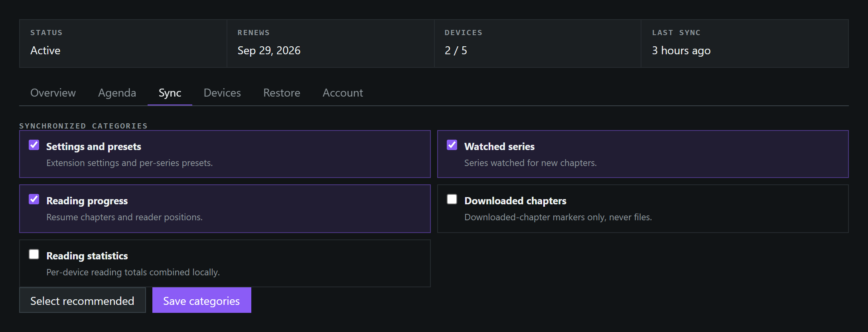This screenshot has height=332, width=868.
Task: Click the 'SYNCHRONIZED CATEGORIES' heading
Action: [83, 126]
